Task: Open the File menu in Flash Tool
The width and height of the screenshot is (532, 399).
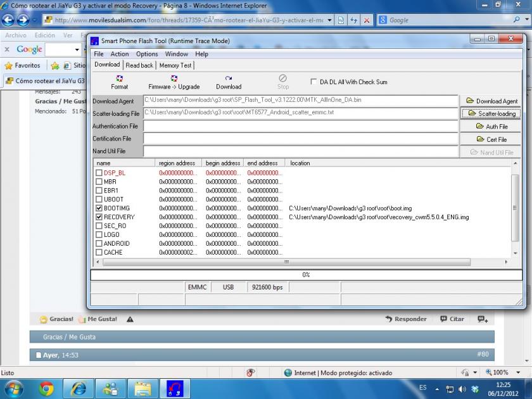Action: click(x=98, y=54)
